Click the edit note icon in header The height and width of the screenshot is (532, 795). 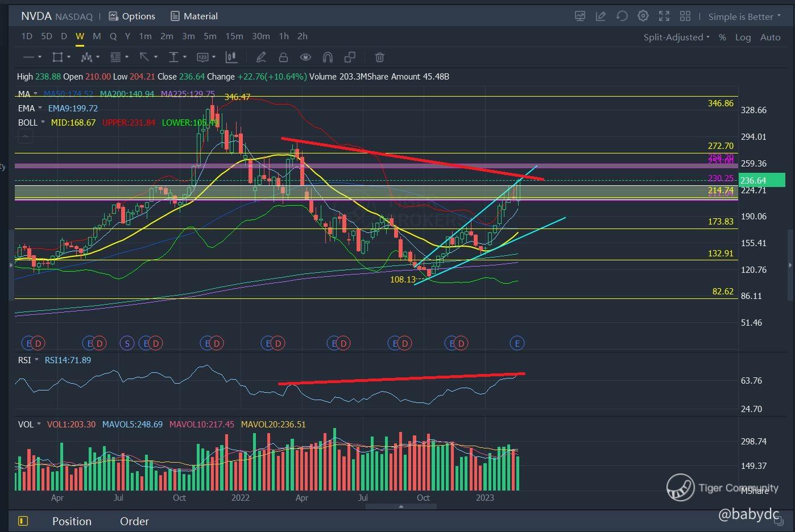tap(601, 16)
